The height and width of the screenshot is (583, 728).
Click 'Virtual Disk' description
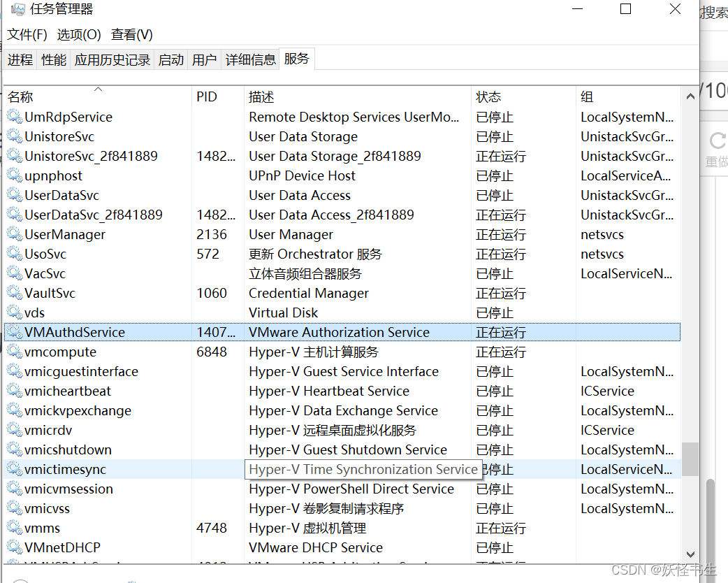point(283,312)
